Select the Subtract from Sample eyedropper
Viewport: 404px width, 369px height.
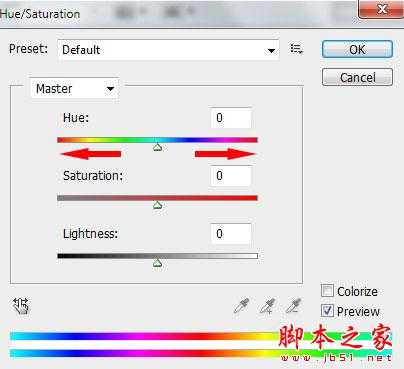(293, 306)
